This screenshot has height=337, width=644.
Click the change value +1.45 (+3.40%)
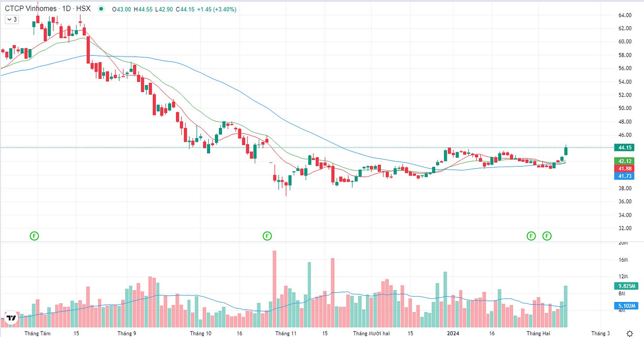click(x=217, y=9)
